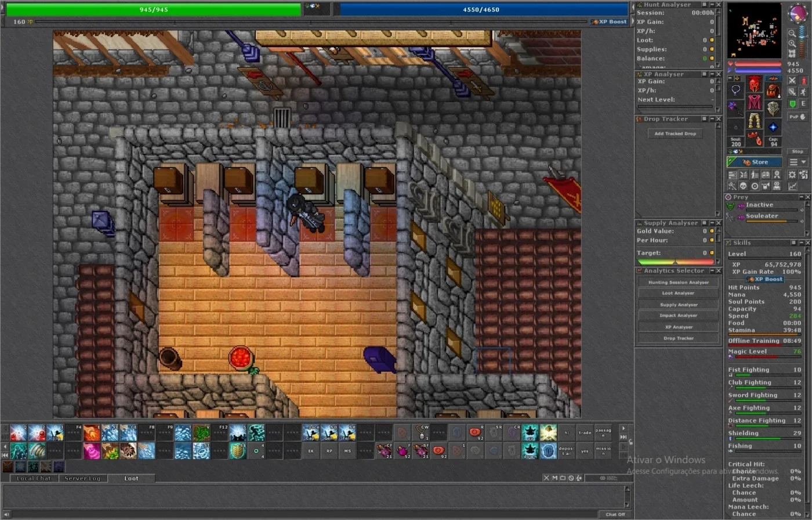
Task: Click the 'up' levitate action button
Action: [x=530, y=432]
